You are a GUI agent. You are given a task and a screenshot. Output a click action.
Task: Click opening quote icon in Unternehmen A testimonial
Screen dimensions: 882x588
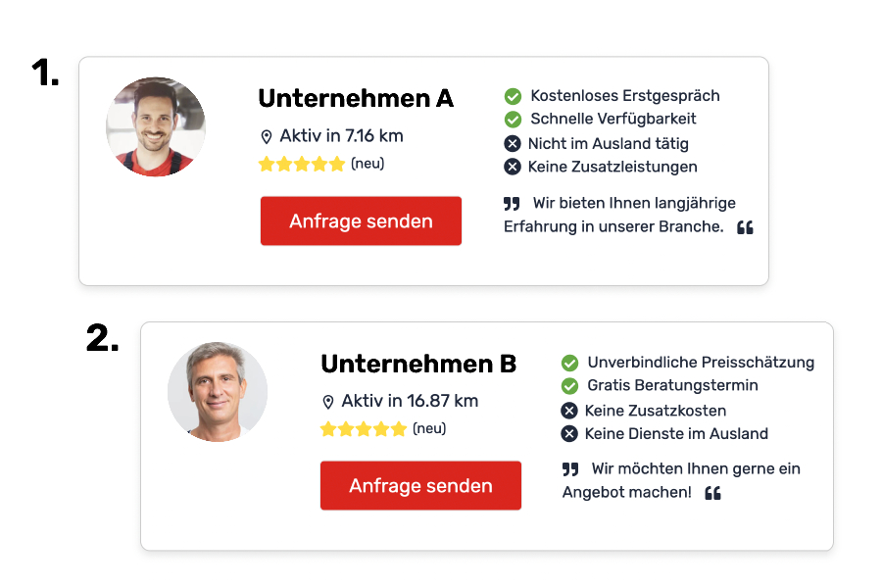point(512,204)
